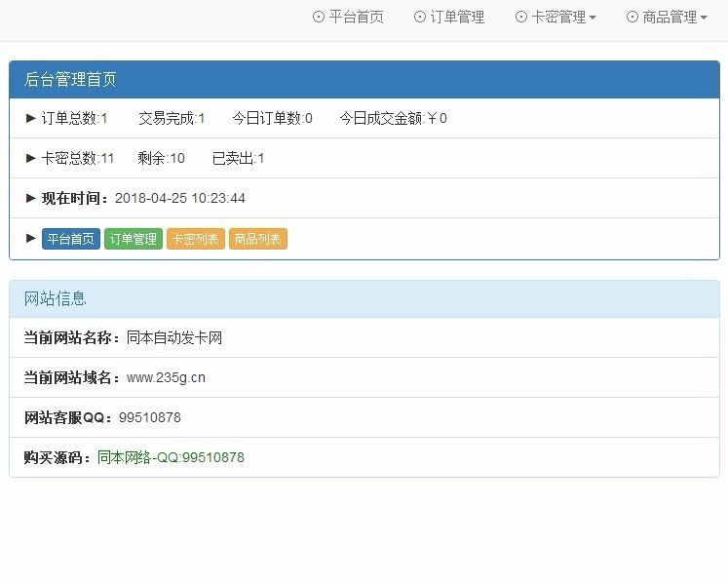This screenshot has width=728, height=584.
Task: Open 平台首页 from the top navigation
Action: tap(356, 17)
